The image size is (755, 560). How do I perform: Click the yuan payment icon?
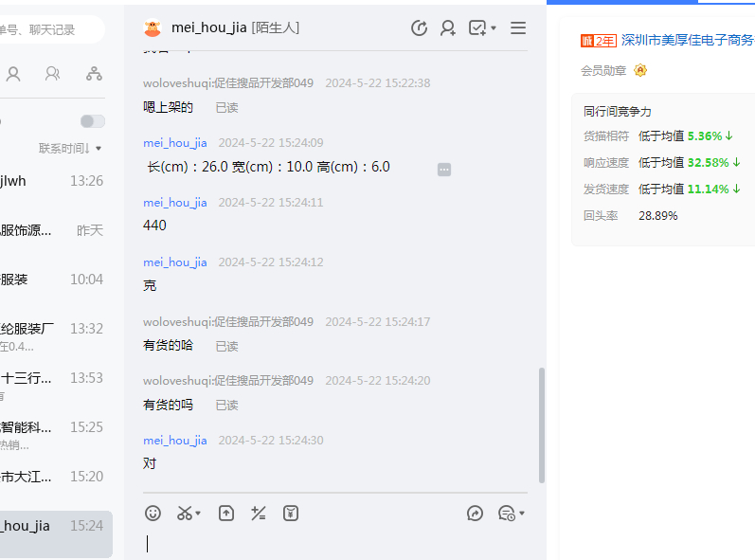pyautogui.click(x=291, y=514)
